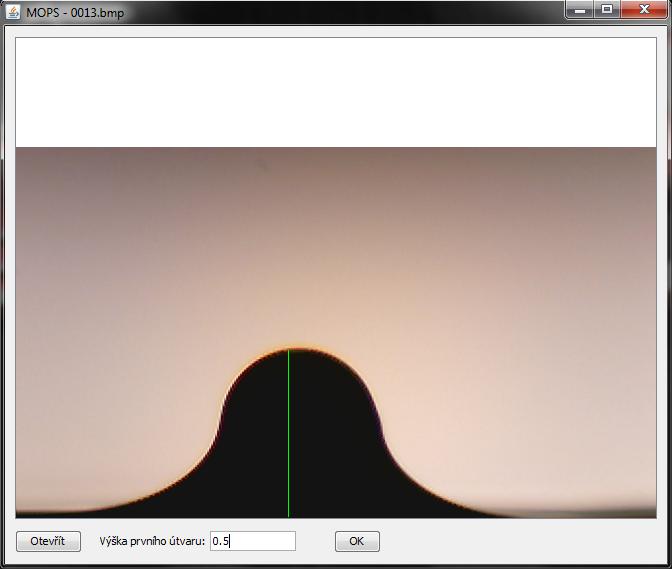This screenshot has height=569, width=672.
Task: Close the MOPS window
Action: (644, 9)
